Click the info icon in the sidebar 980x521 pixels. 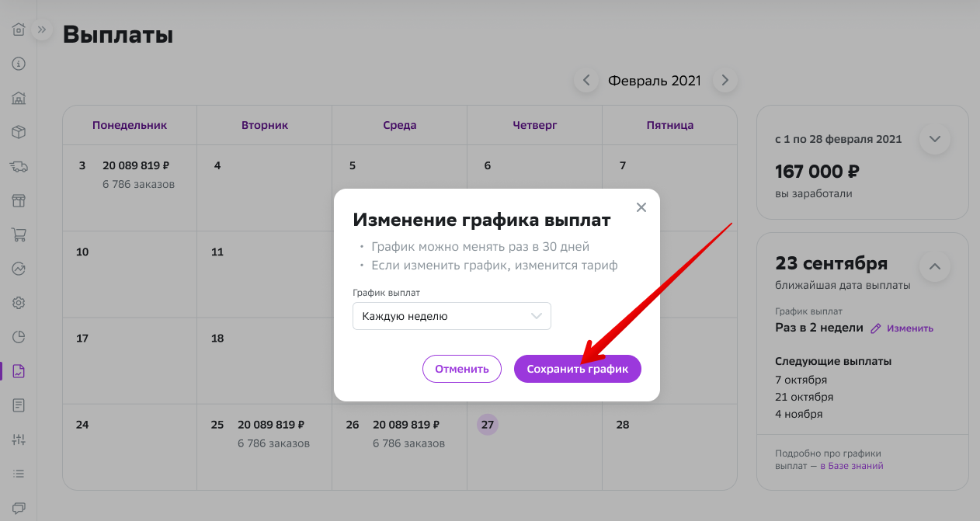(18, 64)
